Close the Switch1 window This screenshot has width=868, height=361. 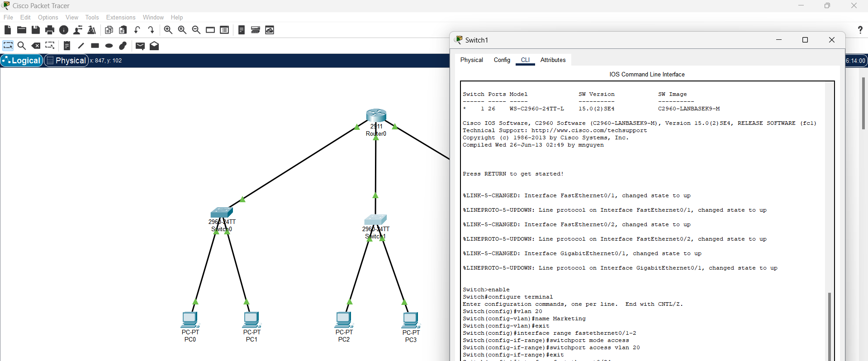point(831,40)
